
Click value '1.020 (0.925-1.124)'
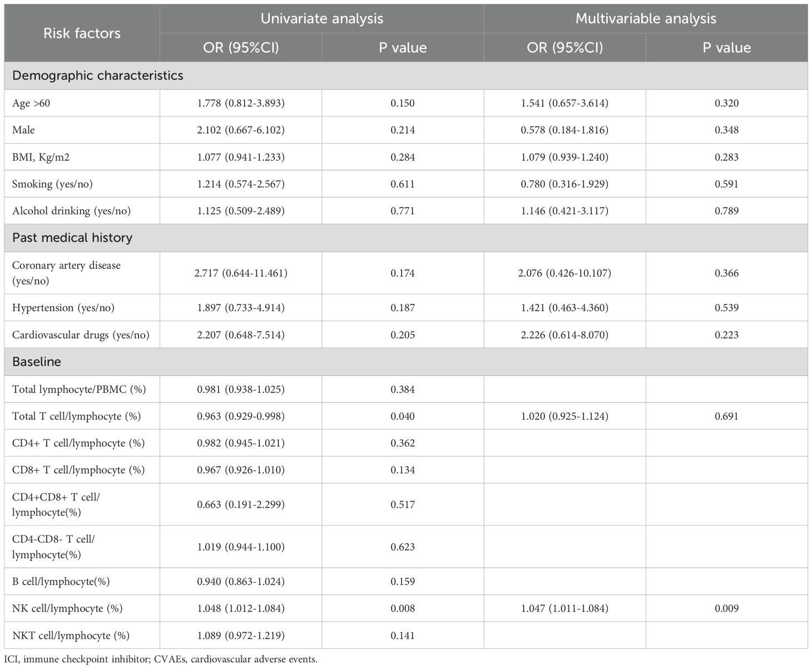pyautogui.click(x=565, y=416)
